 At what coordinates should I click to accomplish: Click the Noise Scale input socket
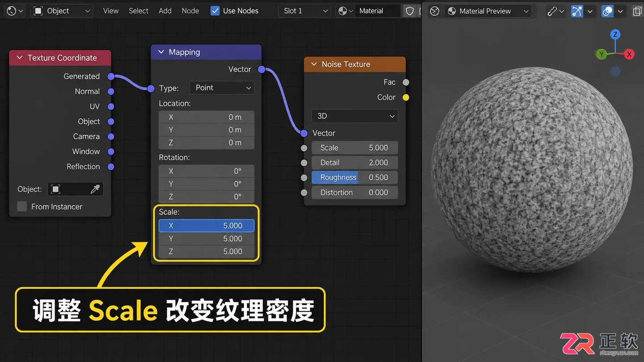coord(304,148)
